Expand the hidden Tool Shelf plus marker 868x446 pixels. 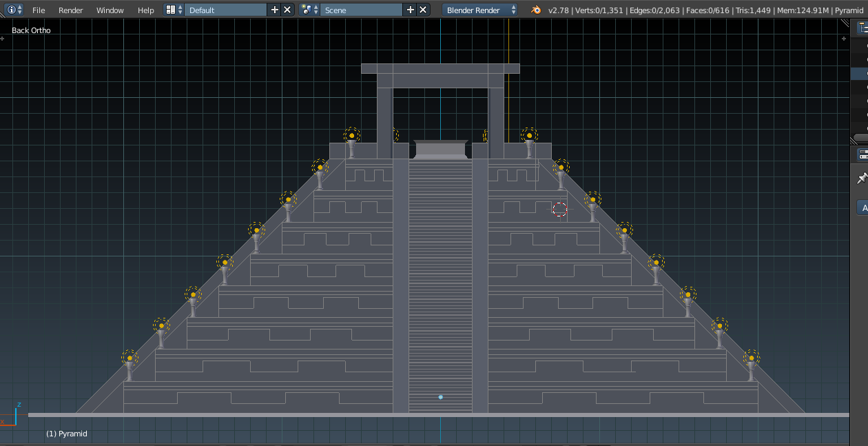click(x=3, y=38)
